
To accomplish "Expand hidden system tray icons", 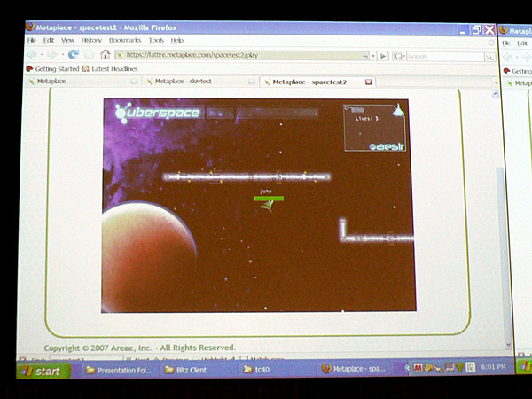I will [x=408, y=368].
